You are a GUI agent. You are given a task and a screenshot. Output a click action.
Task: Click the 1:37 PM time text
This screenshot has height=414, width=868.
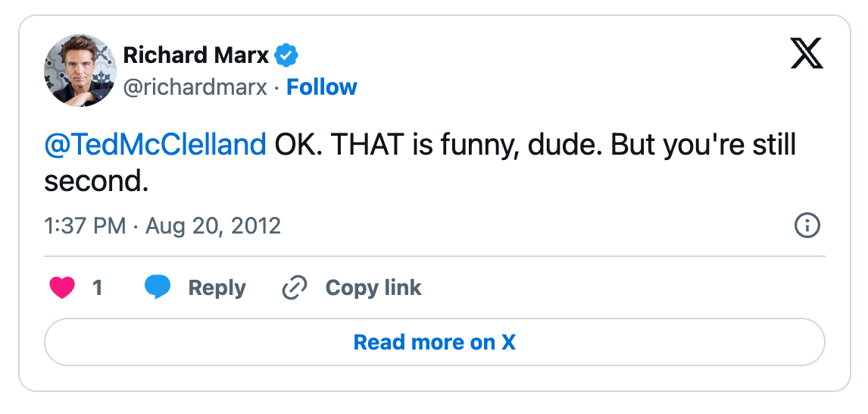tap(85, 226)
